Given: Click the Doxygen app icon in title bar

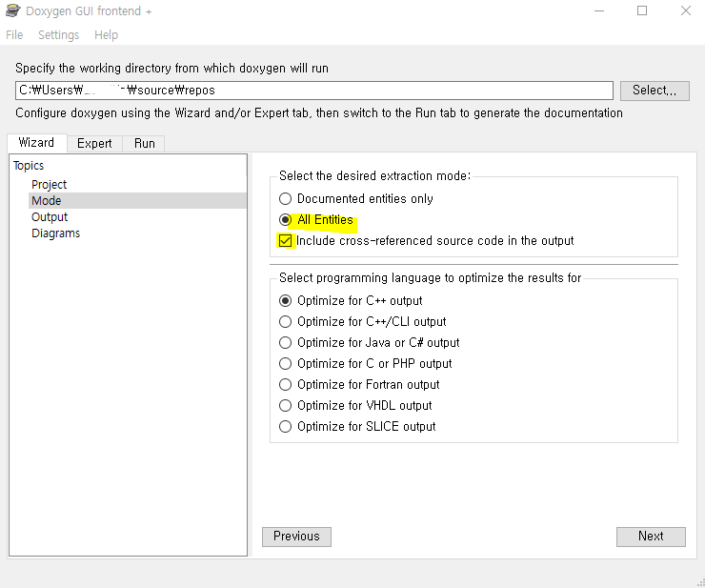Looking at the screenshot, I should 12,10.
